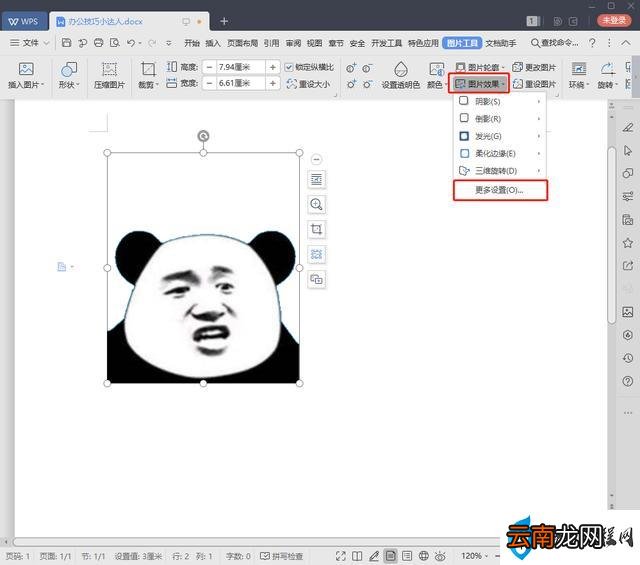
Task: Open the Shapes (形状) tool
Action: [x=69, y=69]
